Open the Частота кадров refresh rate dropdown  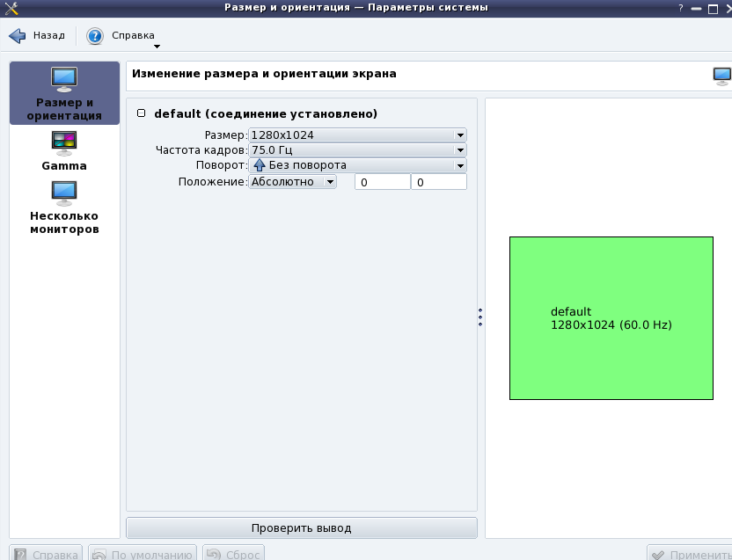357,149
